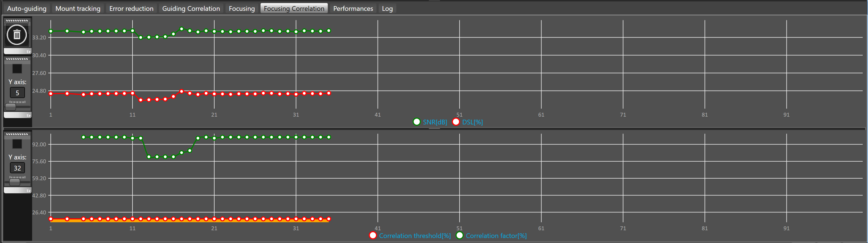Click the Y axis field showing 5
The image size is (868, 243).
click(x=17, y=93)
